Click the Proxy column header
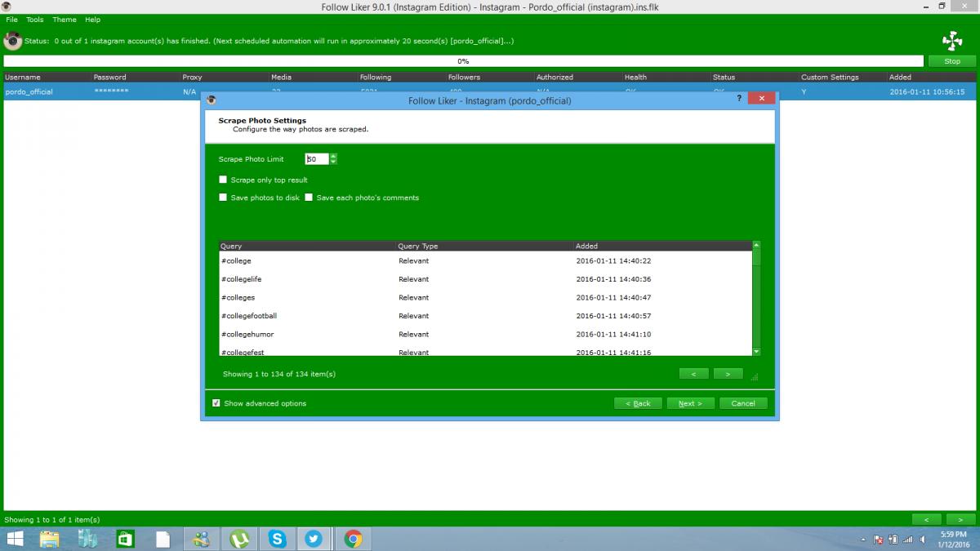Image resolution: width=980 pixels, height=551 pixels. (x=224, y=77)
